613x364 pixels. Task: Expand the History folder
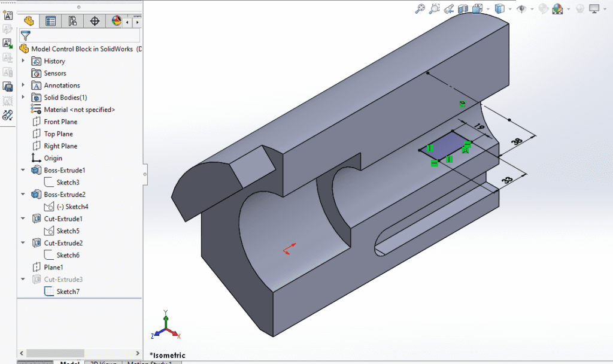[23, 60]
